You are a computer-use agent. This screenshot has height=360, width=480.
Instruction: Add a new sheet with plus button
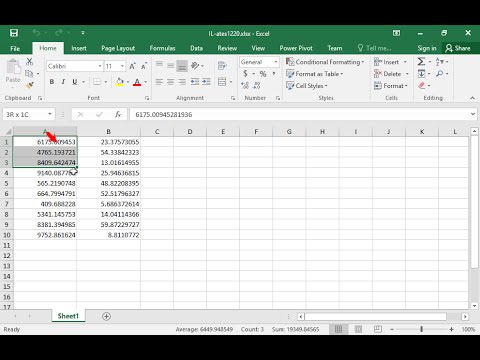point(106,316)
